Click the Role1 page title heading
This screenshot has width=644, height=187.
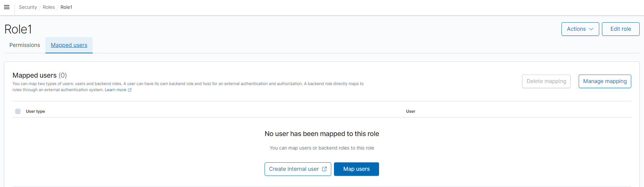18,29
